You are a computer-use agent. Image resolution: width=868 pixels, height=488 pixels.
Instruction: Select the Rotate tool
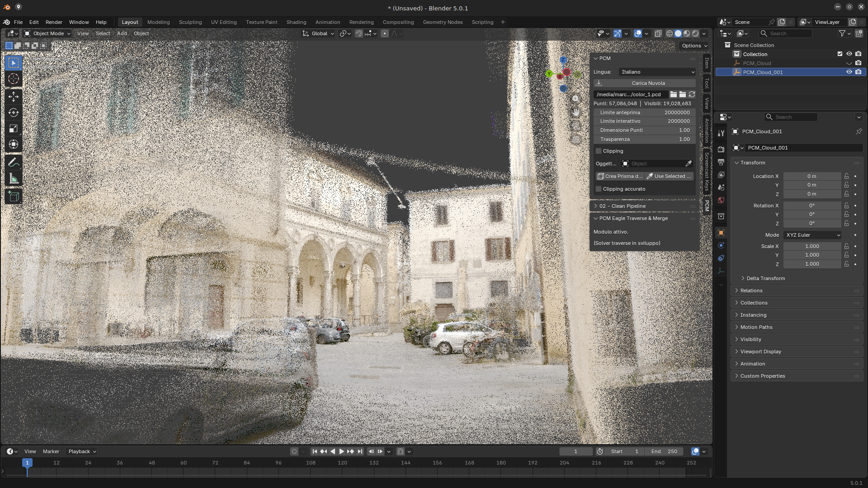(14, 113)
